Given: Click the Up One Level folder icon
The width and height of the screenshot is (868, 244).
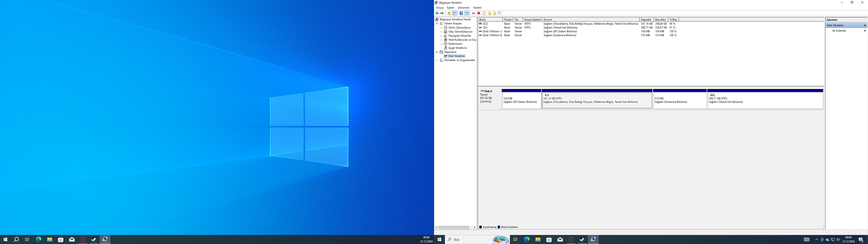Looking at the screenshot, I should click(x=449, y=13).
